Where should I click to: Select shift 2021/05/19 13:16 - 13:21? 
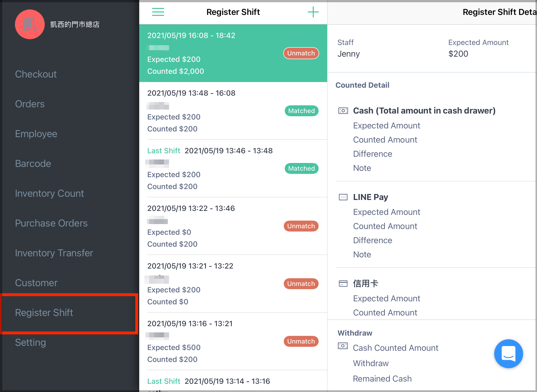pos(233,341)
